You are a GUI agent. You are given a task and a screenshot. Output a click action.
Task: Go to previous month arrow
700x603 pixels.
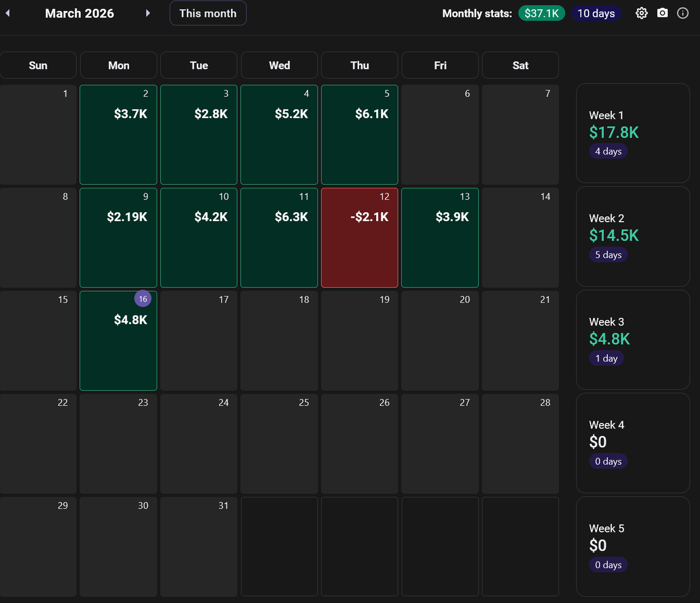pyautogui.click(x=8, y=13)
